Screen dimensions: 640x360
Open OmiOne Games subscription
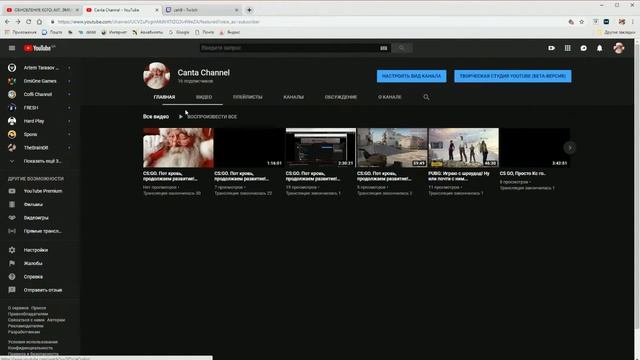[x=39, y=81]
